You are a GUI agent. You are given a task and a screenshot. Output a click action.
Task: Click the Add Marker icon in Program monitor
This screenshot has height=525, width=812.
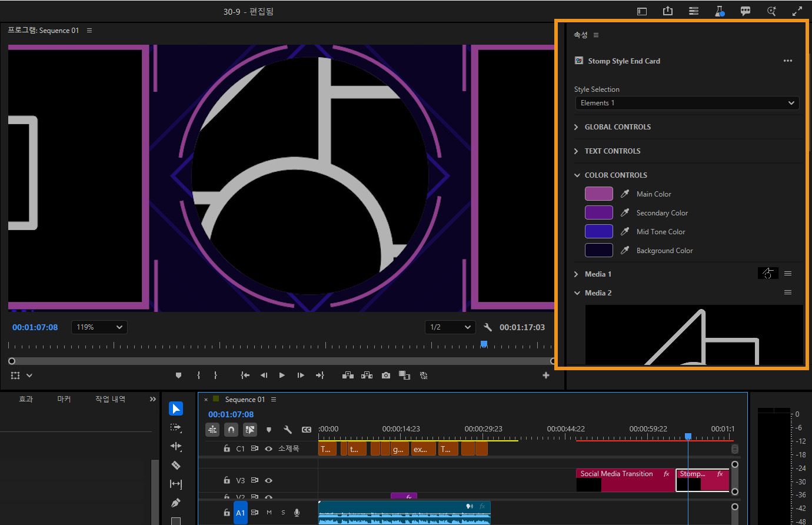point(179,375)
